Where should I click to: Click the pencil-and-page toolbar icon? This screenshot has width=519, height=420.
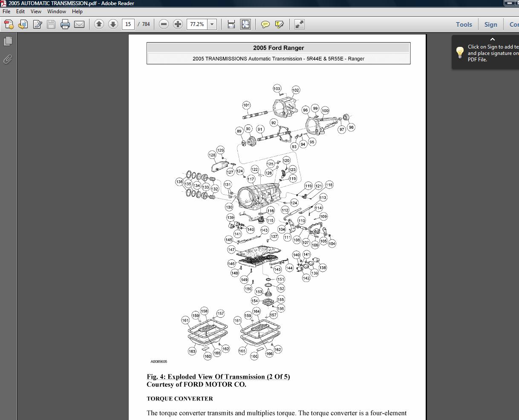(x=37, y=24)
